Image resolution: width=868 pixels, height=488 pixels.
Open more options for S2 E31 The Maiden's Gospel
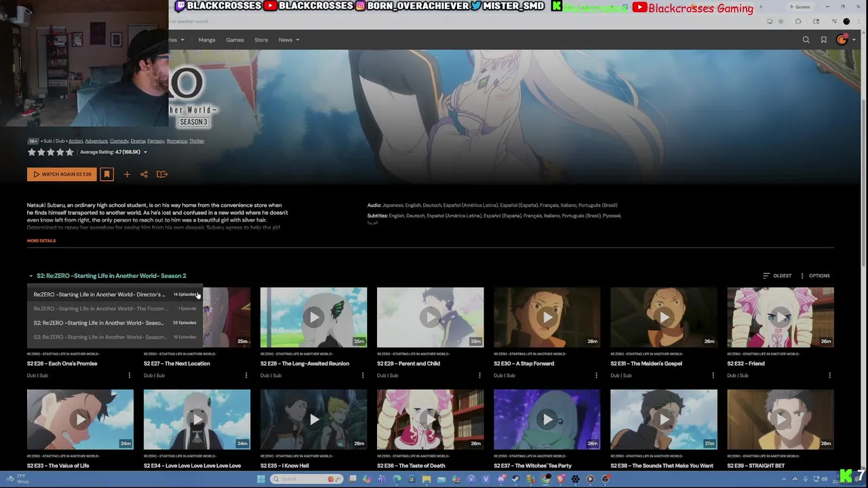(x=712, y=375)
